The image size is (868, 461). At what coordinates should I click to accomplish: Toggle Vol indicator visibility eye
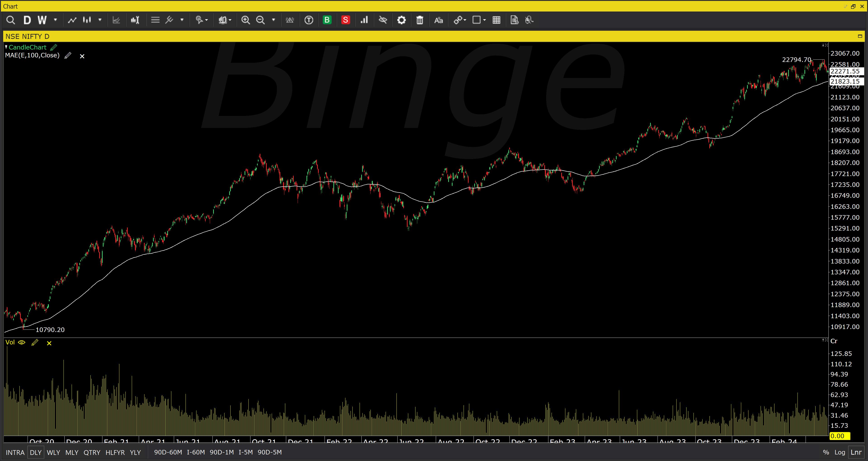pos(21,343)
